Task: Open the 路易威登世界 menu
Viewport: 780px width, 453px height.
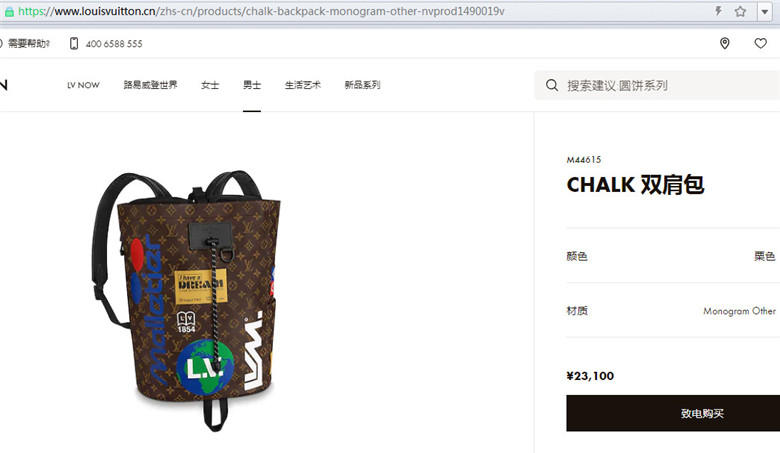Action: tap(150, 85)
